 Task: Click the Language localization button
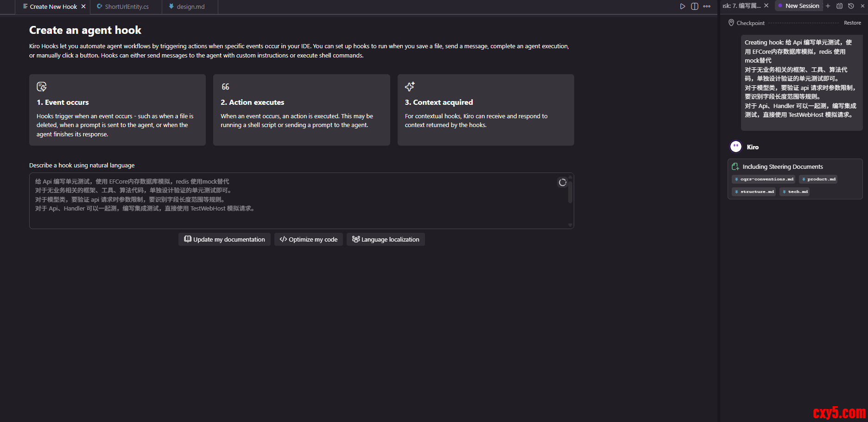tap(386, 239)
